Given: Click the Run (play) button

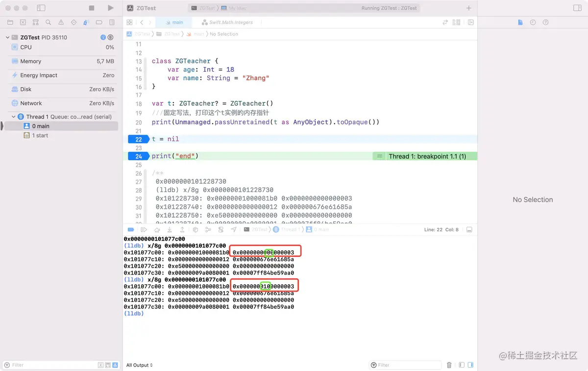Looking at the screenshot, I should (x=111, y=8).
